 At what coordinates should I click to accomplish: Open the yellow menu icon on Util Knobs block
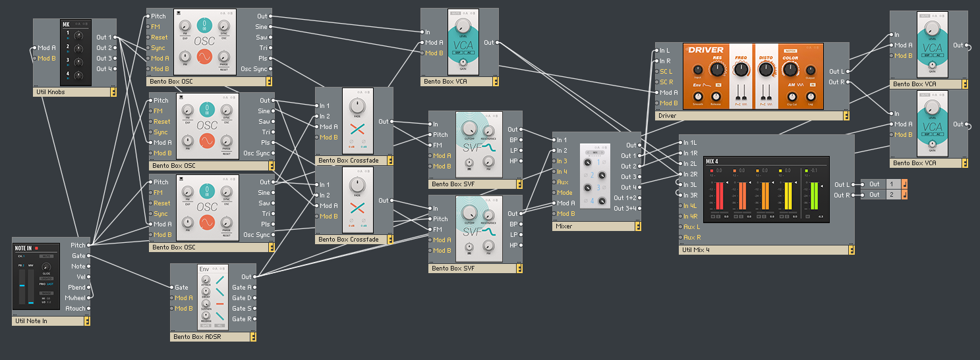113,92
